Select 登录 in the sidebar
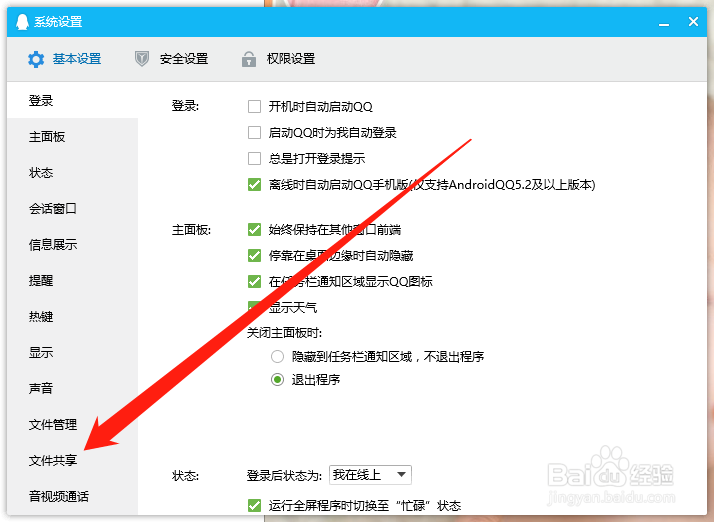 [72, 100]
